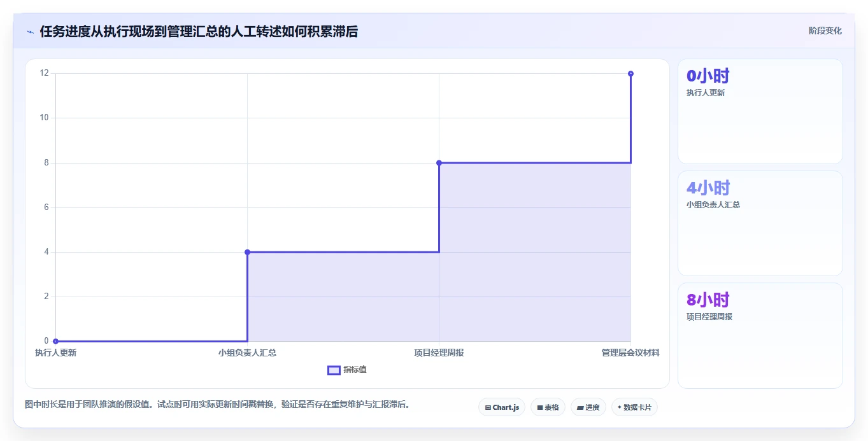Toggle the 指标值 legend swatch
The height and width of the screenshot is (441, 868).
334,370
